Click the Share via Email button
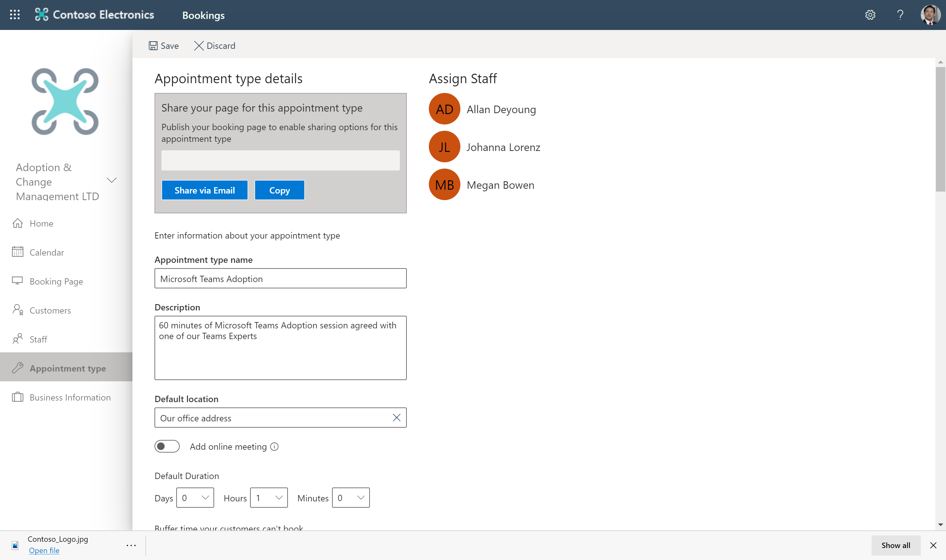 pyautogui.click(x=205, y=190)
